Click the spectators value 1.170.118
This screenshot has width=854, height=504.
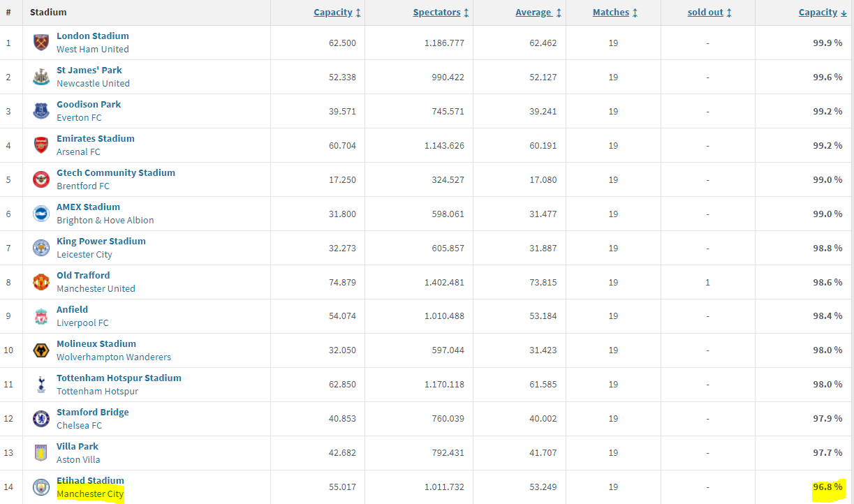tap(444, 385)
